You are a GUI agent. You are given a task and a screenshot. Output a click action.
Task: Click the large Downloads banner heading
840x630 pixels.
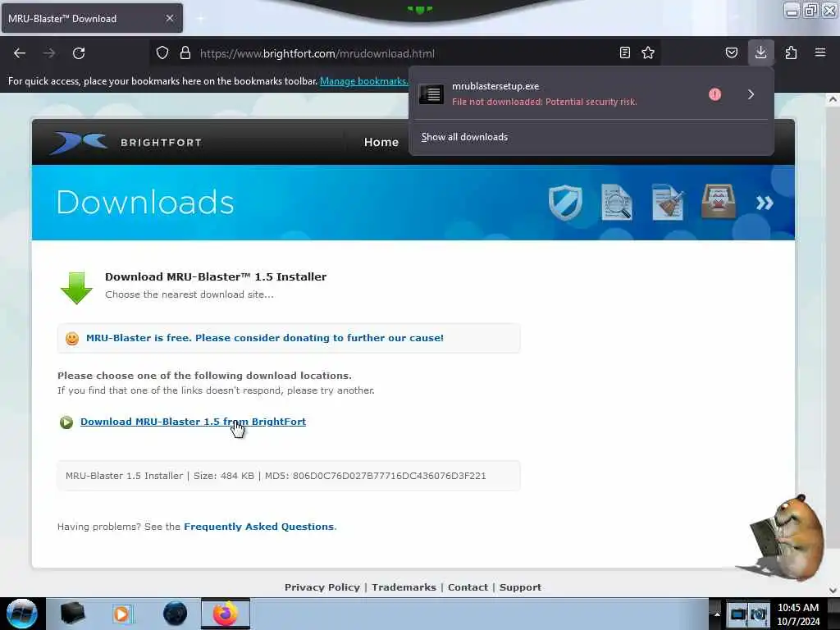(x=145, y=203)
